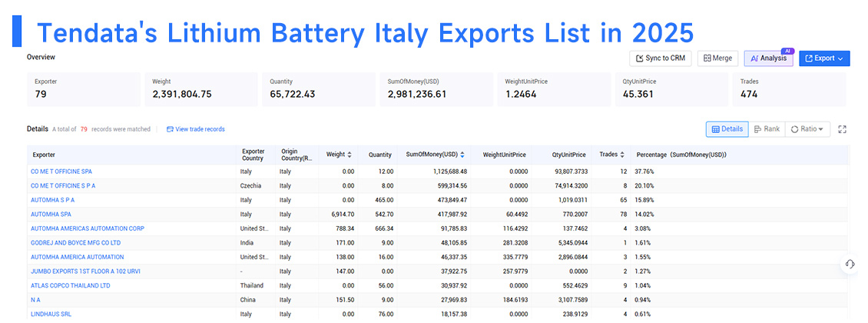Click the Merge button
The height and width of the screenshot is (323, 868).
click(x=718, y=58)
